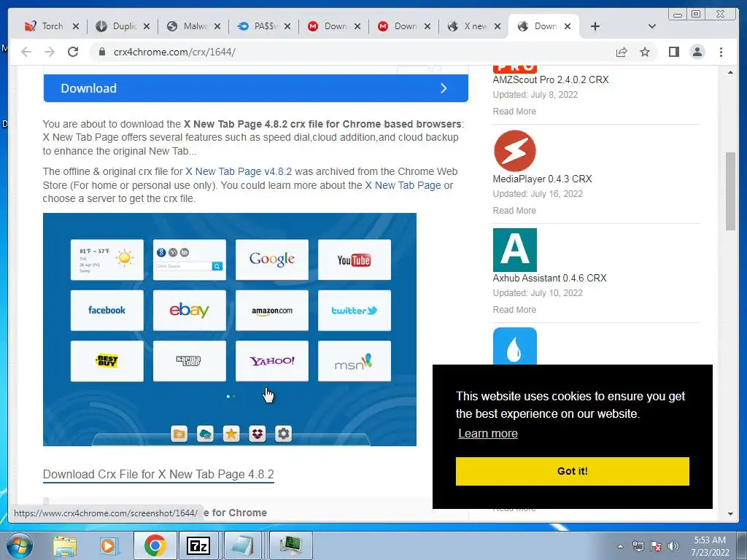Close the Torch tab
The image size is (747, 560).
click(x=76, y=26)
